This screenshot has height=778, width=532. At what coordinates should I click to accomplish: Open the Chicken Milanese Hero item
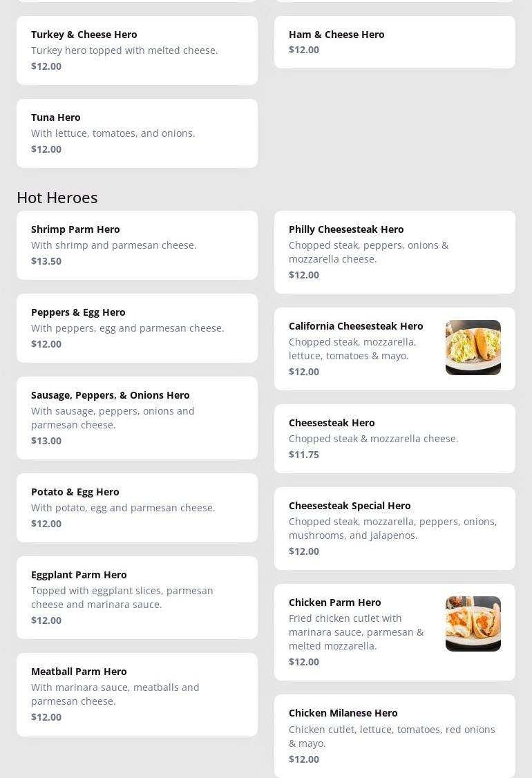click(x=395, y=736)
